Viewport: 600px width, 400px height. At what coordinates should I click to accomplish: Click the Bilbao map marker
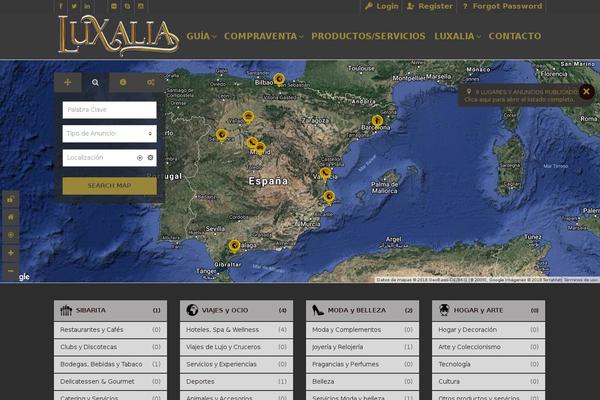[279, 79]
